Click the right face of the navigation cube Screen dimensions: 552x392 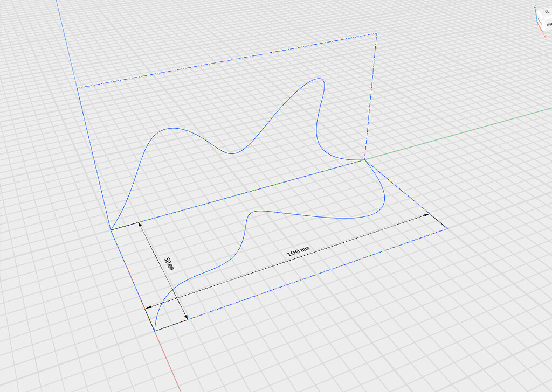[550, 25]
